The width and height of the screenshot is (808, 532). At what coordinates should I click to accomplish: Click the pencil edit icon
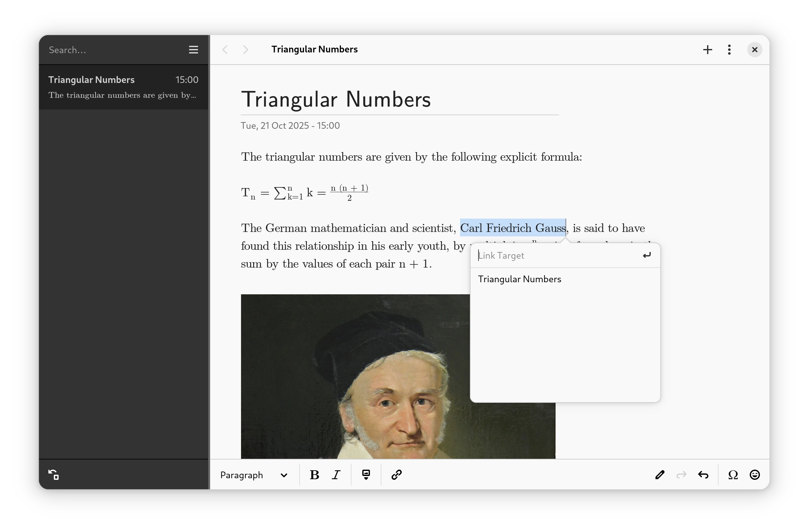click(659, 475)
